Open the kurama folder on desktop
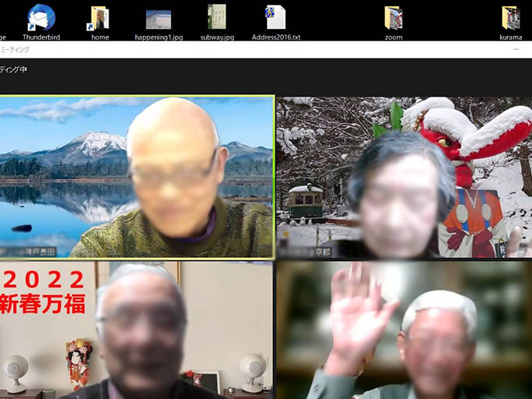 pyautogui.click(x=510, y=19)
